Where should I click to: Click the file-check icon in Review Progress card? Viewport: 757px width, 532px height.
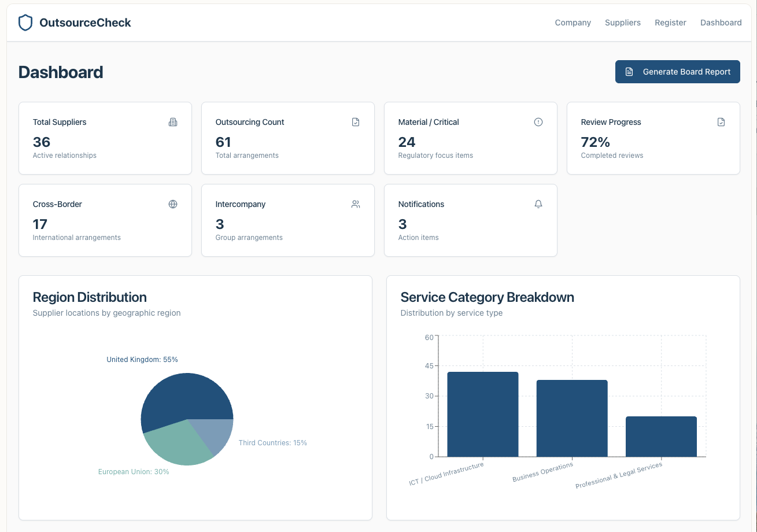point(721,122)
